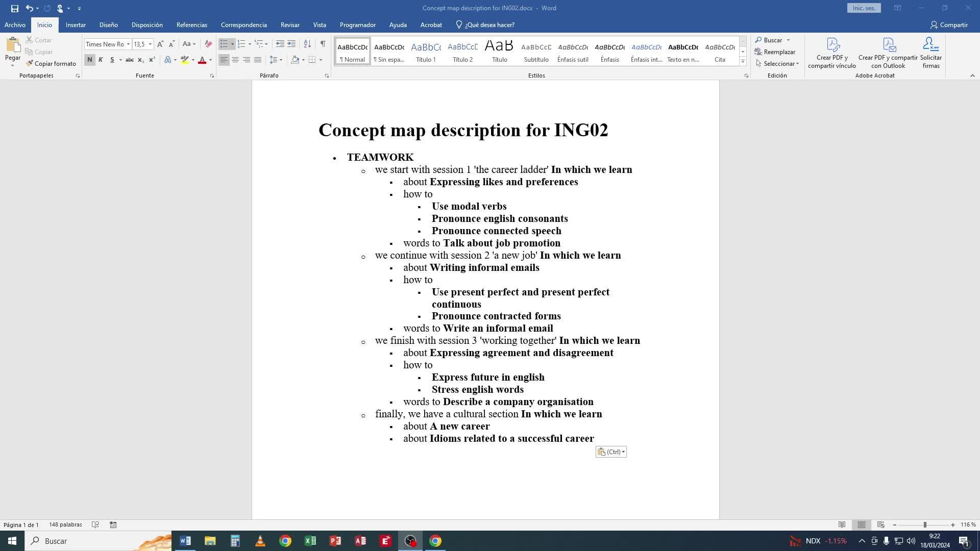Image resolution: width=980 pixels, height=551 pixels.
Task: Click the Compartir button
Action: click(949, 24)
